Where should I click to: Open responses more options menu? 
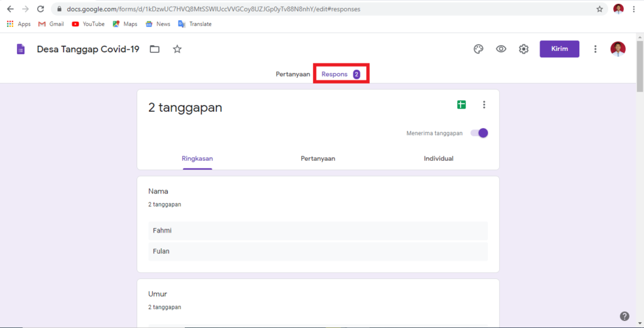pyautogui.click(x=484, y=105)
